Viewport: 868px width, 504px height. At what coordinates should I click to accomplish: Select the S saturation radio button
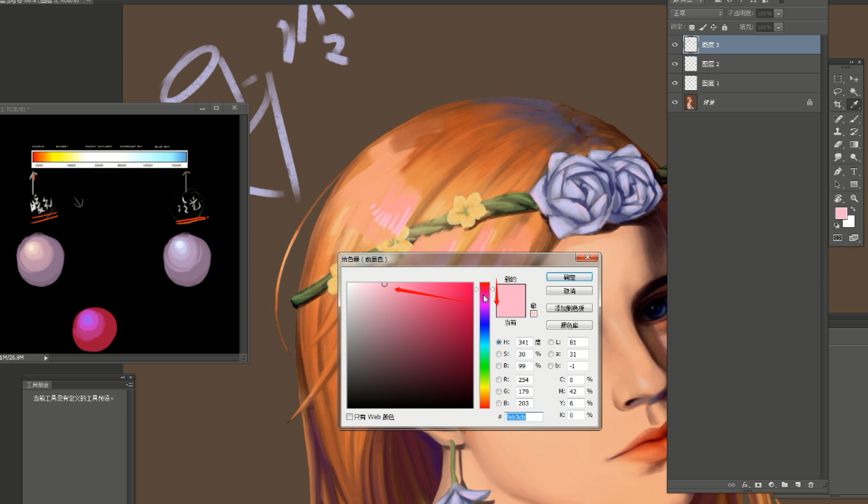click(499, 354)
